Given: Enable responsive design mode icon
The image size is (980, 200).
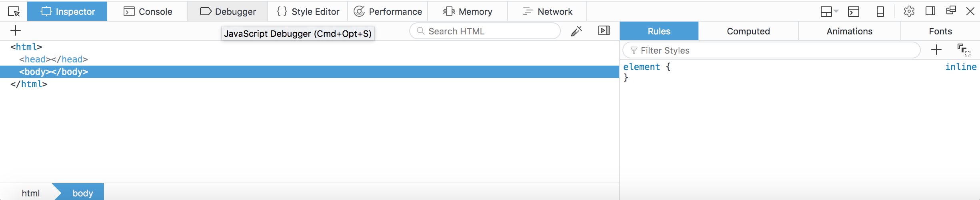Looking at the screenshot, I should 880,12.
